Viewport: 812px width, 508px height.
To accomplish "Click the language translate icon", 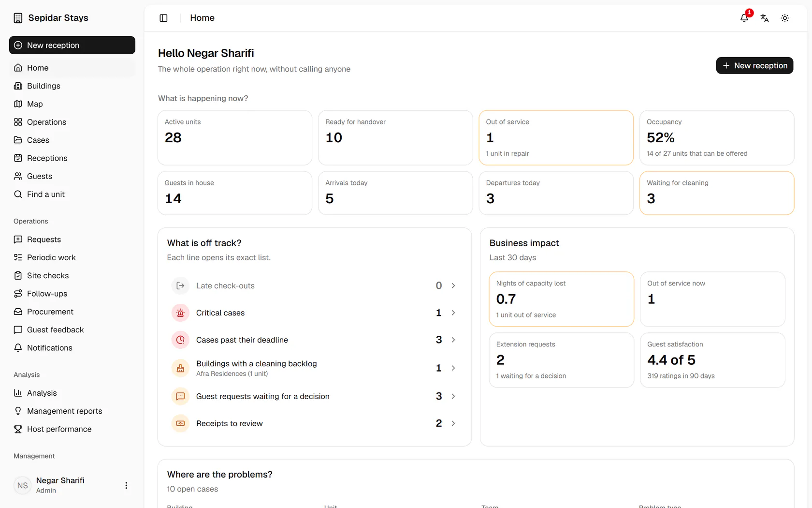I will (x=765, y=18).
